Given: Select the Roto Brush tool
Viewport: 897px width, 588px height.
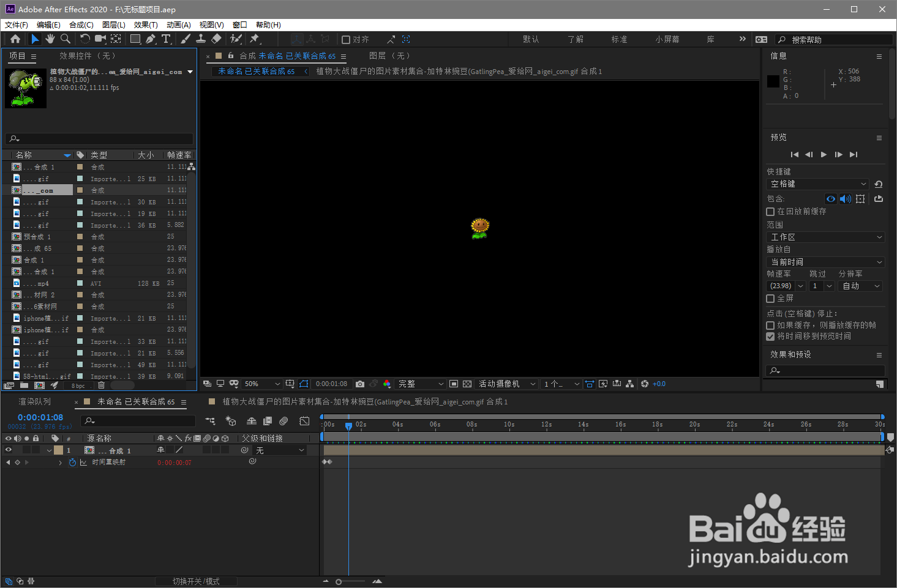Looking at the screenshot, I should coord(236,39).
